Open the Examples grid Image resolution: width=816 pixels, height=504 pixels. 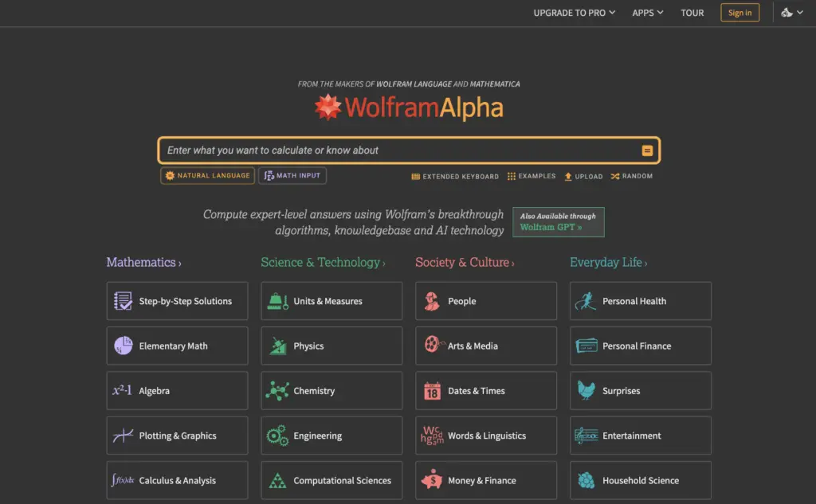click(532, 176)
